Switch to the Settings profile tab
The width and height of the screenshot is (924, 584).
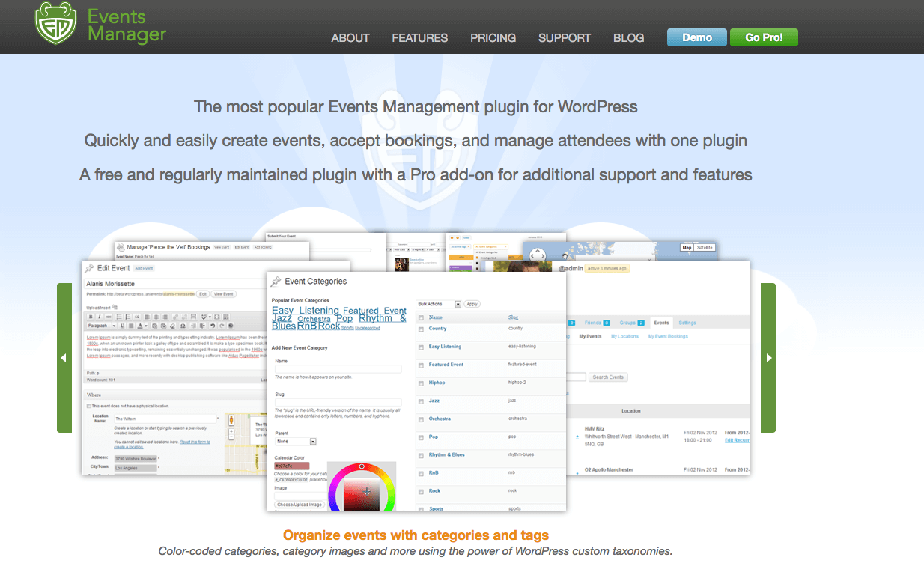(x=687, y=323)
